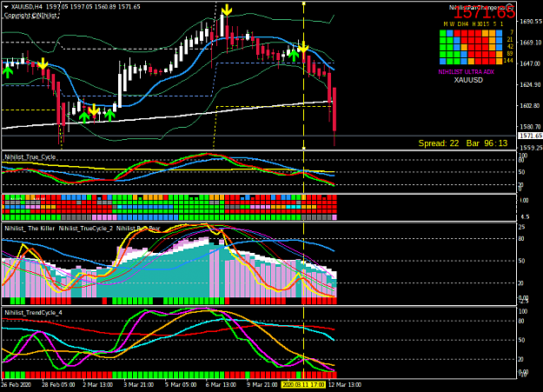Click the 1690.55 price scale label
The height and width of the screenshot is (392, 543).
[x=531, y=22]
